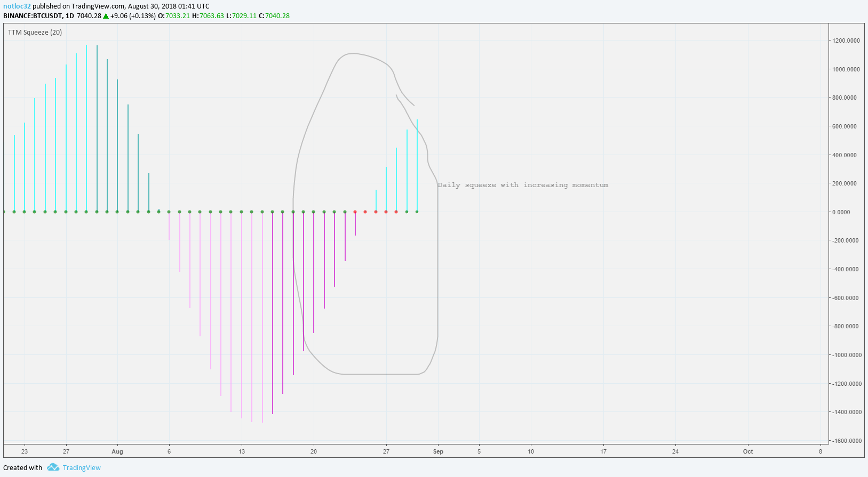
Task: Click the 6 date label on time axis
Action: 169,451
